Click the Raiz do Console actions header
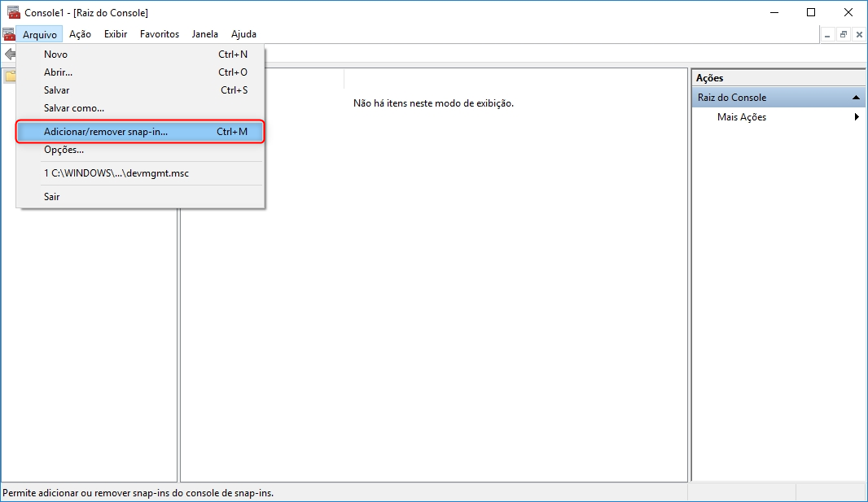Viewport: 868px width, 502px height. point(778,98)
